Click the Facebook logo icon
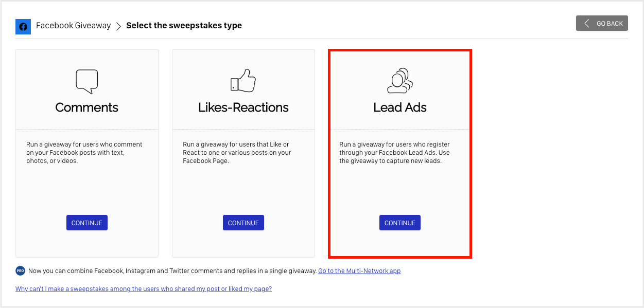Screen dimensions: 644x308 (23, 26)
